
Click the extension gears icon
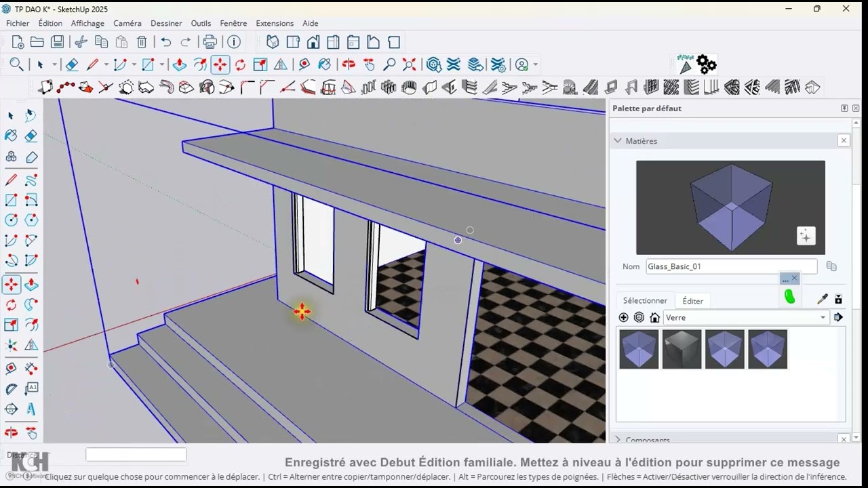point(707,64)
